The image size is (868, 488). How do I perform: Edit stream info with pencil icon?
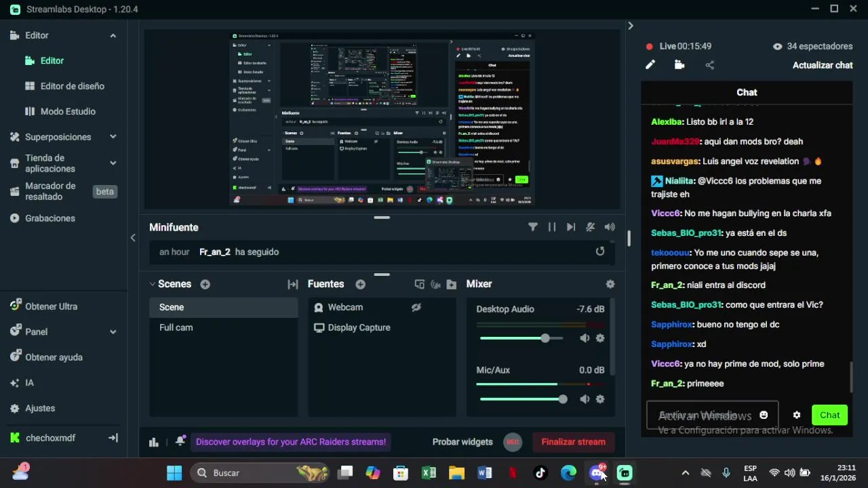[x=650, y=65]
